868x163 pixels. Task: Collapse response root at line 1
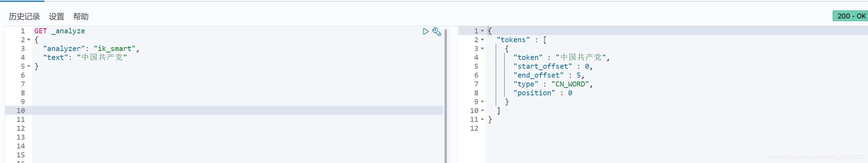[x=482, y=31]
